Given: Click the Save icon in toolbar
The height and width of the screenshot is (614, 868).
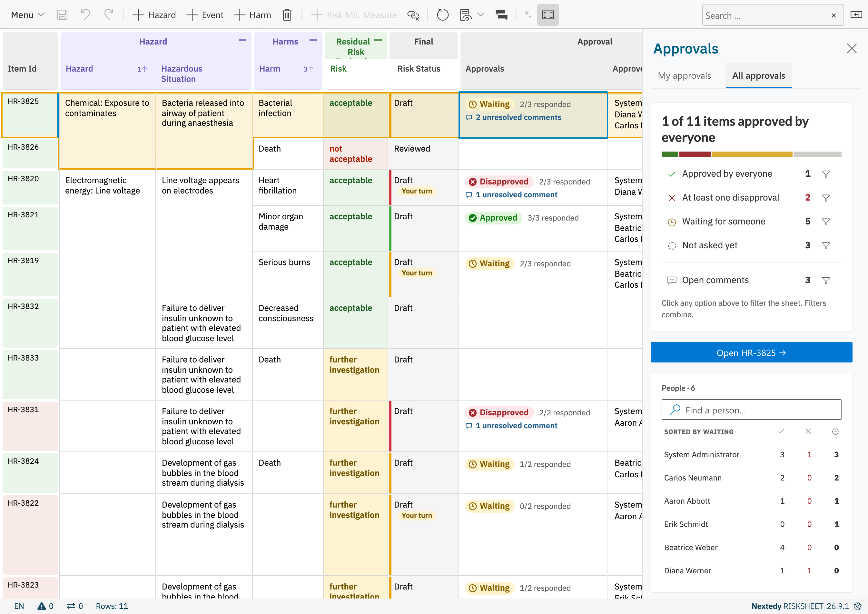Looking at the screenshot, I should (62, 15).
